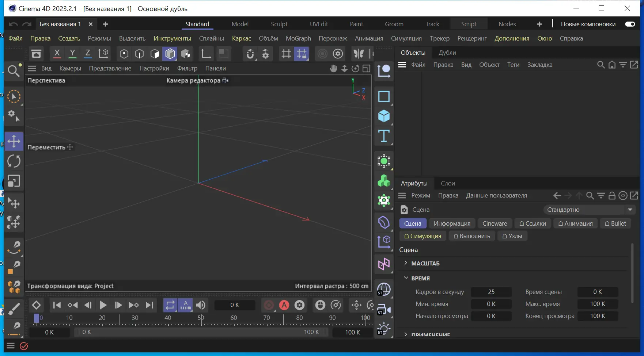Click the Cineware tab button
This screenshot has height=356, width=644.
click(495, 223)
